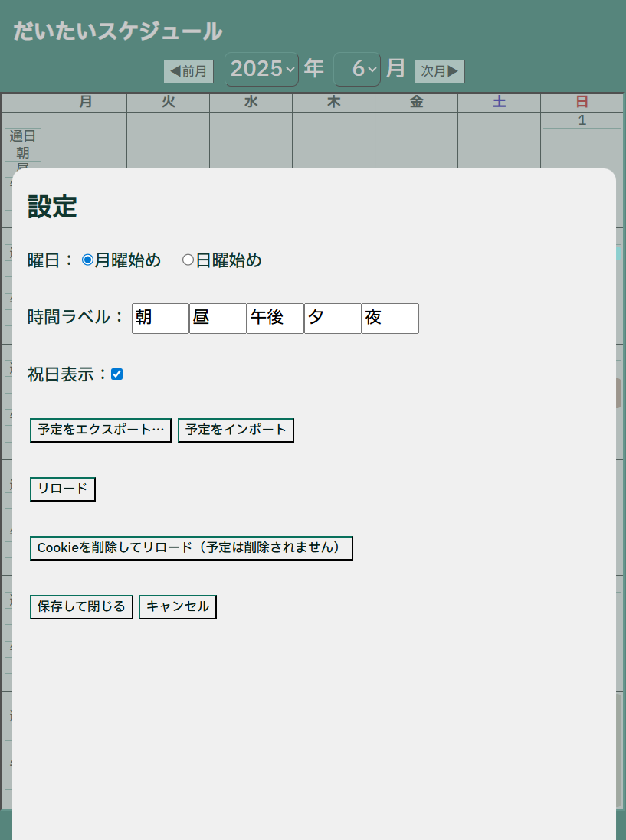Open the year 2025 dropdown
The width and height of the screenshot is (626, 840).
click(261, 70)
